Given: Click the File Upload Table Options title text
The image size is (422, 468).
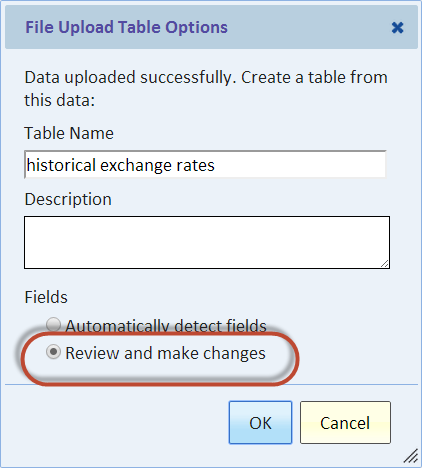Looking at the screenshot, I should [x=126, y=27].
